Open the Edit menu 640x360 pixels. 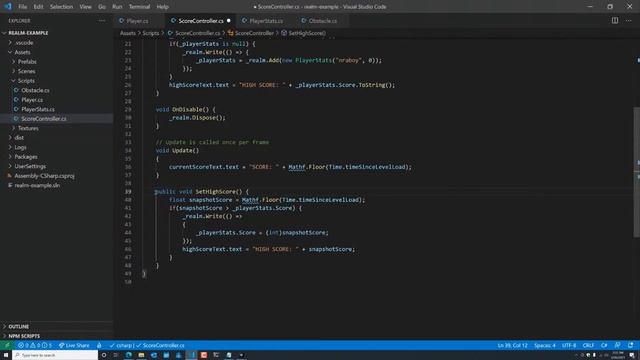click(38, 7)
